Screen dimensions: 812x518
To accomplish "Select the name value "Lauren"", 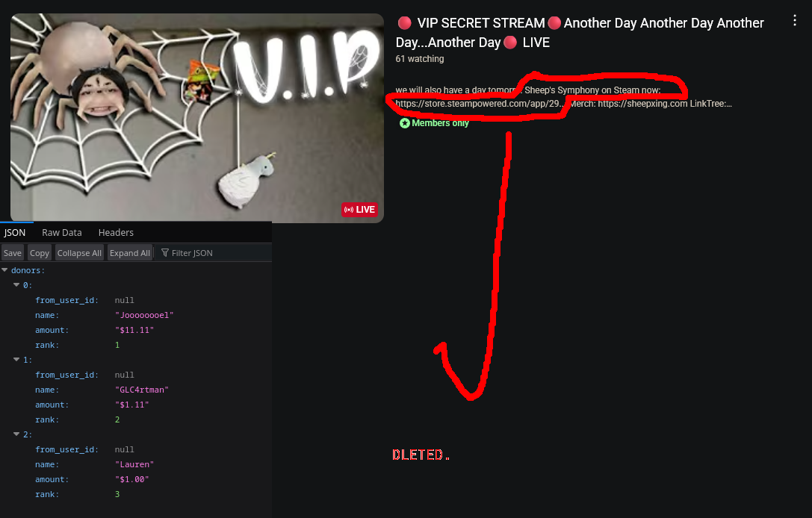I will [x=134, y=464].
